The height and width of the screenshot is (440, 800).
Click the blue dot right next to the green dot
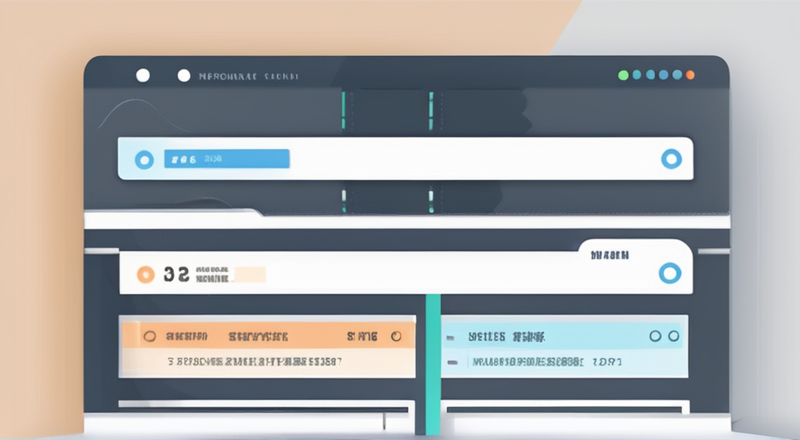[x=637, y=75]
